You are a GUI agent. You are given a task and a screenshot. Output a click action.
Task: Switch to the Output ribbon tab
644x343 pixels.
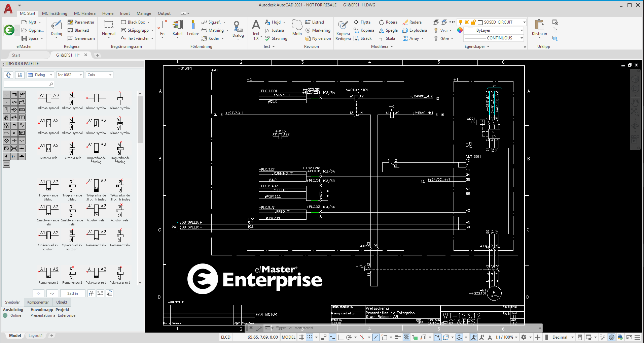coord(164,13)
